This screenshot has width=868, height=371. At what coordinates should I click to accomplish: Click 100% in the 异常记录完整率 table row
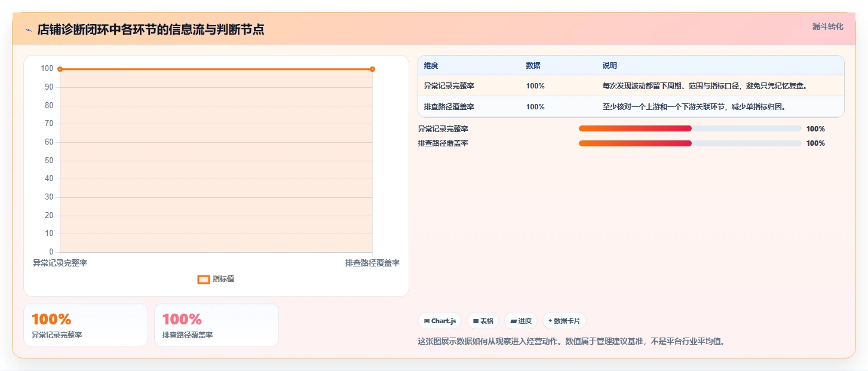pyautogui.click(x=535, y=86)
